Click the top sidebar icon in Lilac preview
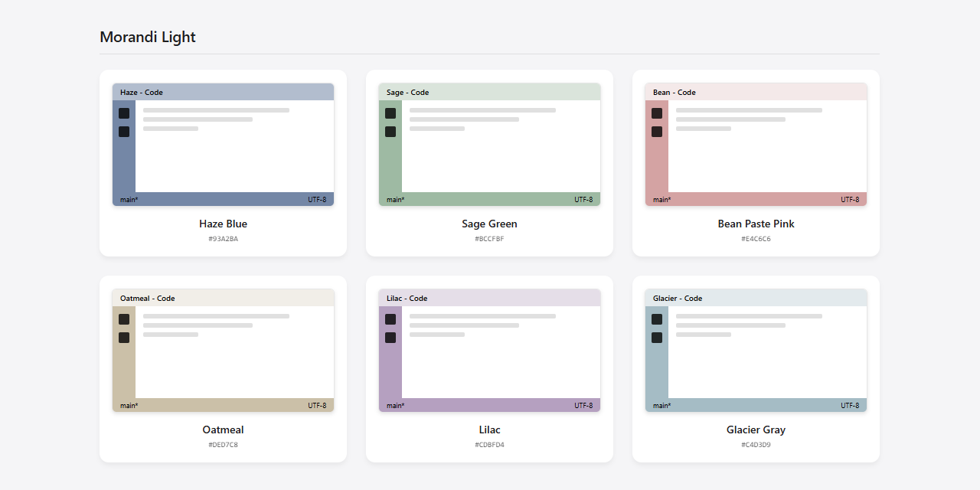This screenshot has width=980, height=490. (390, 319)
